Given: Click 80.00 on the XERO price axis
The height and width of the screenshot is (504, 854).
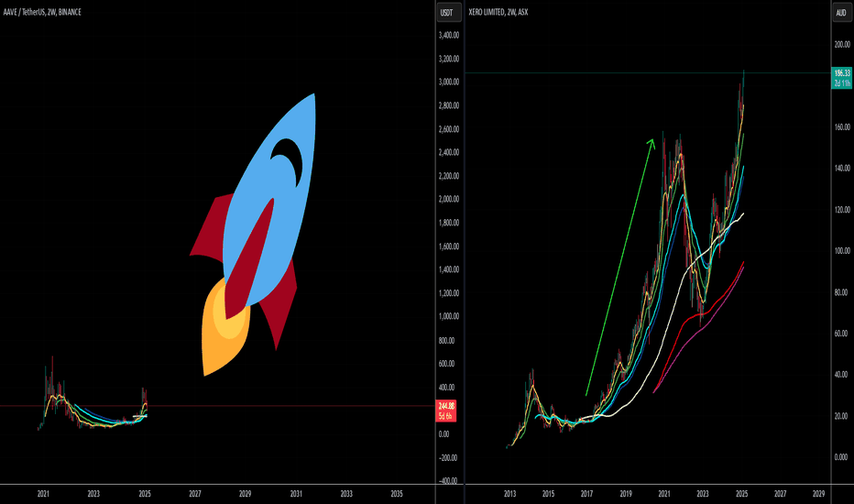Looking at the screenshot, I should point(842,292).
